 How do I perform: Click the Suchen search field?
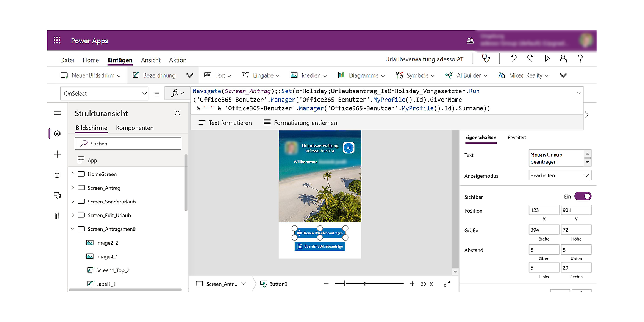(128, 144)
